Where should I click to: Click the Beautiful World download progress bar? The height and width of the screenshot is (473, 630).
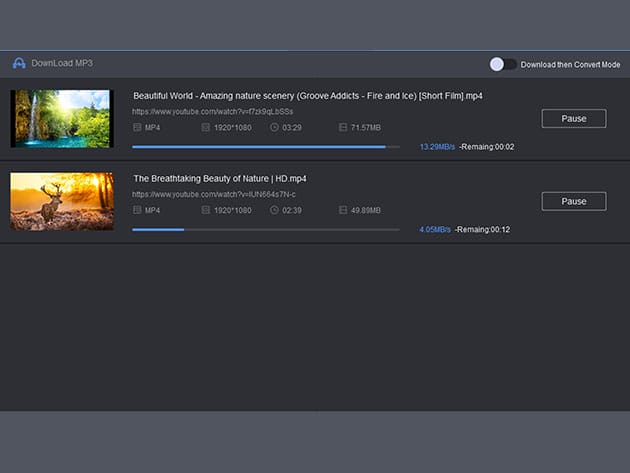click(265, 147)
